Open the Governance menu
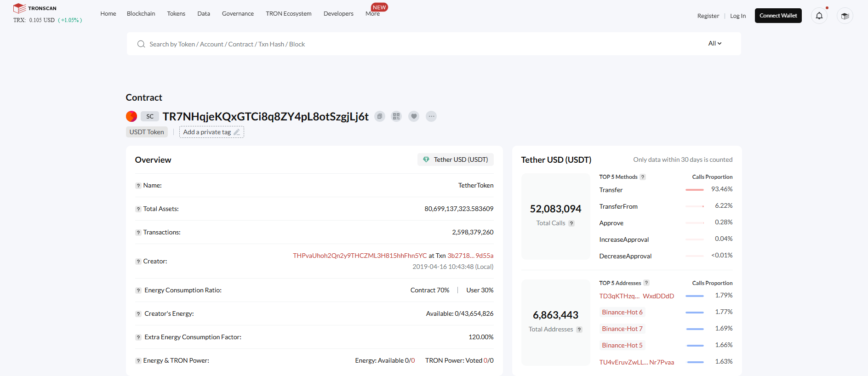Image resolution: width=868 pixels, height=376 pixels. pos(238,13)
